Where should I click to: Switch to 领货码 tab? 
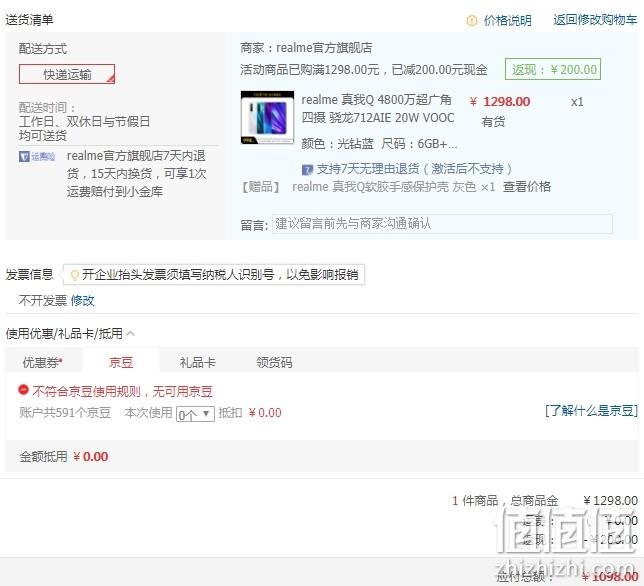point(274,362)
